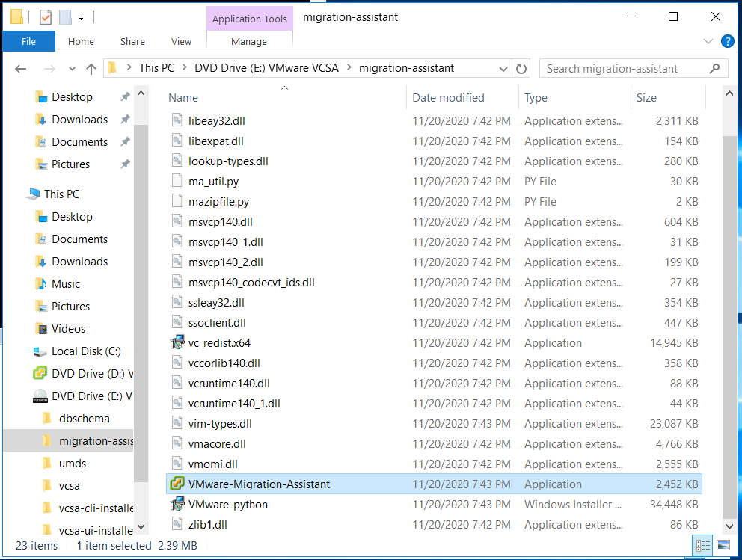Select the pinned Desktop quick access item
This screenshot has height=560, width=742.
(x=72, y=97)
